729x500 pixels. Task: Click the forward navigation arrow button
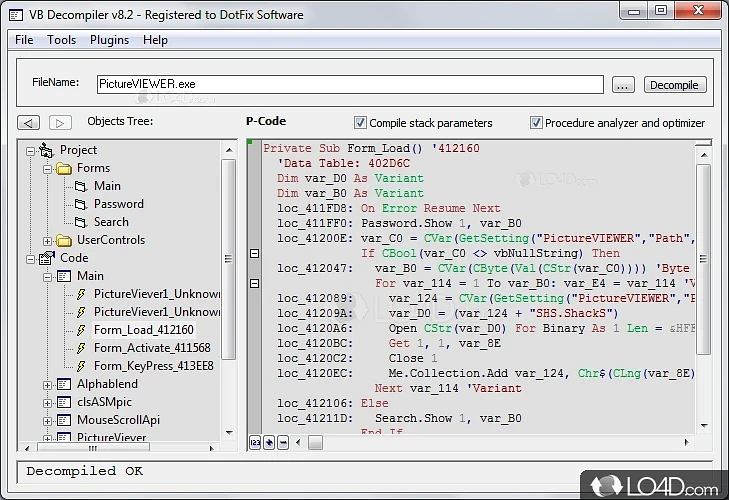point(60,123)
